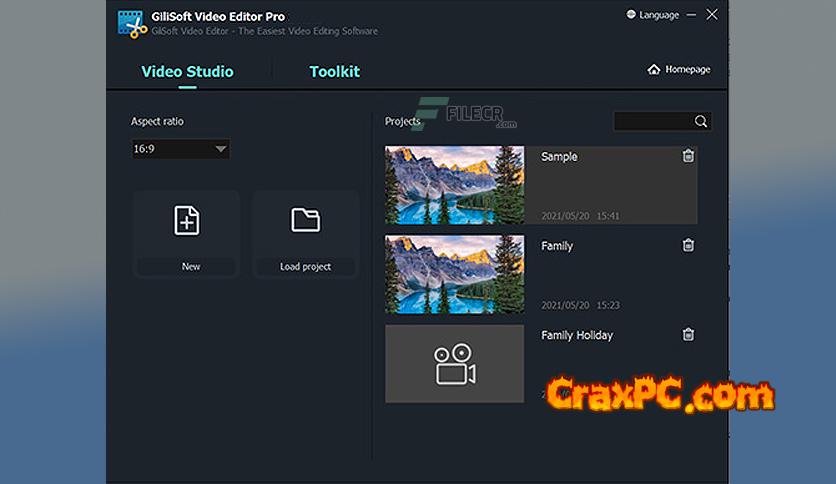Switch to the Toolkit tab
The width and height of the screenshot is (836, 484).
334,72
